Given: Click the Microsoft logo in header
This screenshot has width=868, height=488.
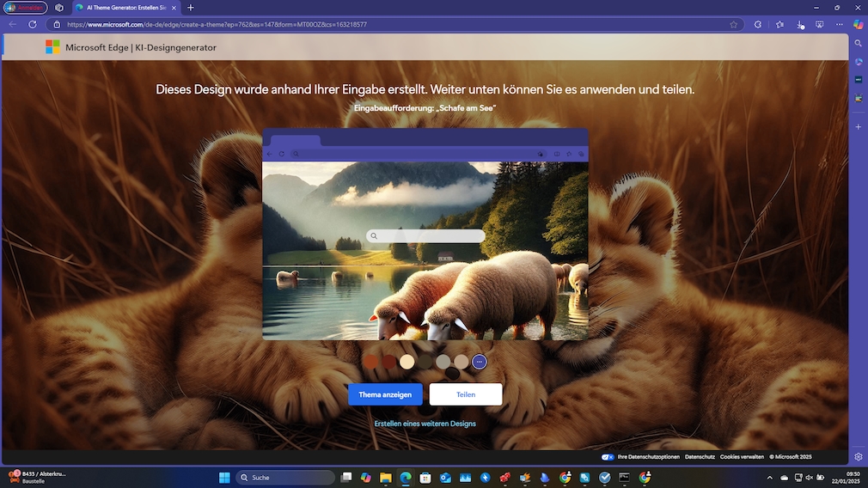Looking at the screenshot, I should [x=53, y=47].
